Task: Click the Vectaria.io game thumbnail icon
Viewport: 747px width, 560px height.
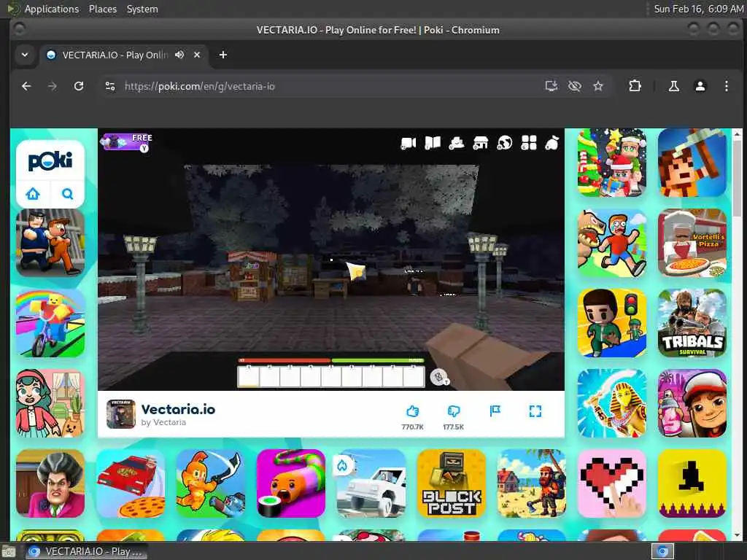Action: click(120, 414)
